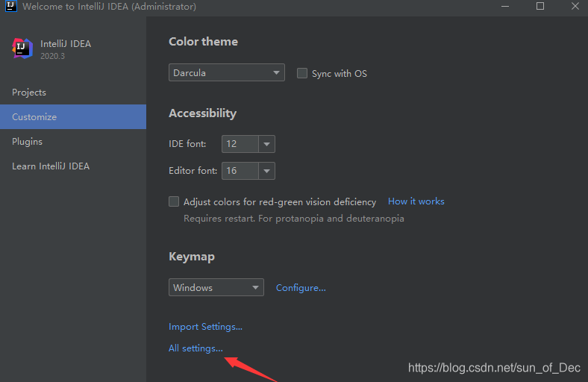The width and height of the screenshot is (588, 382).
Task: Click the Keymap heading
Action: coord(192,257)
